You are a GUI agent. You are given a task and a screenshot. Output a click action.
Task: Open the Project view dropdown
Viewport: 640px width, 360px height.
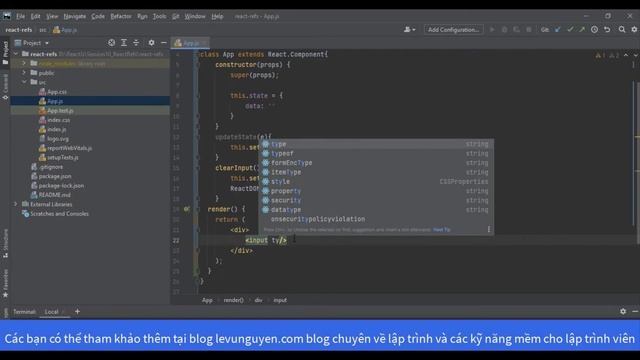(x=32, y=43)
